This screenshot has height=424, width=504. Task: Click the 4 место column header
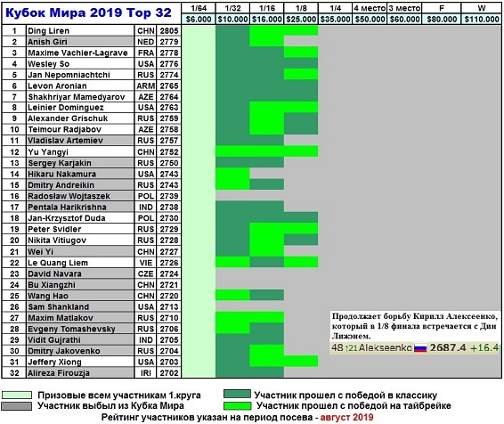[370, 8]
